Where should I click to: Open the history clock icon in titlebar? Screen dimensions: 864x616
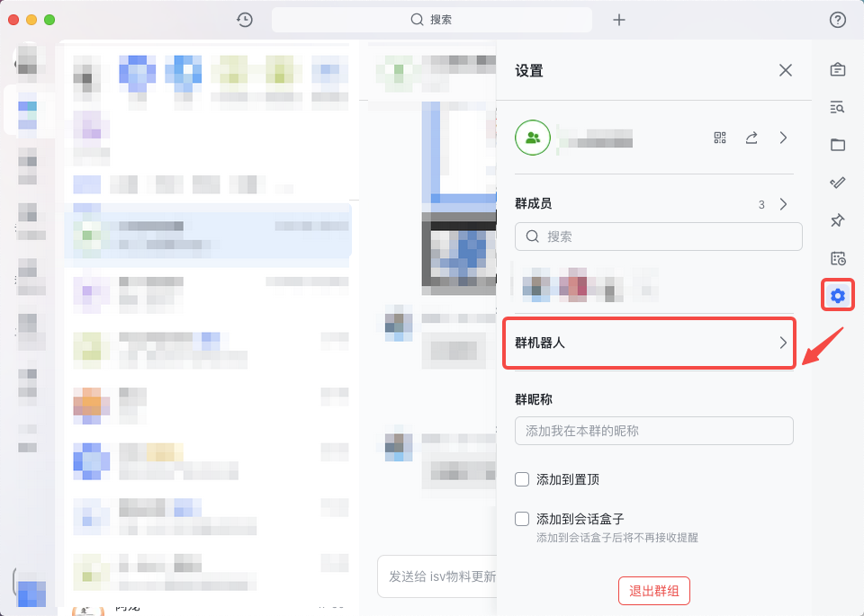click(244, 19)
